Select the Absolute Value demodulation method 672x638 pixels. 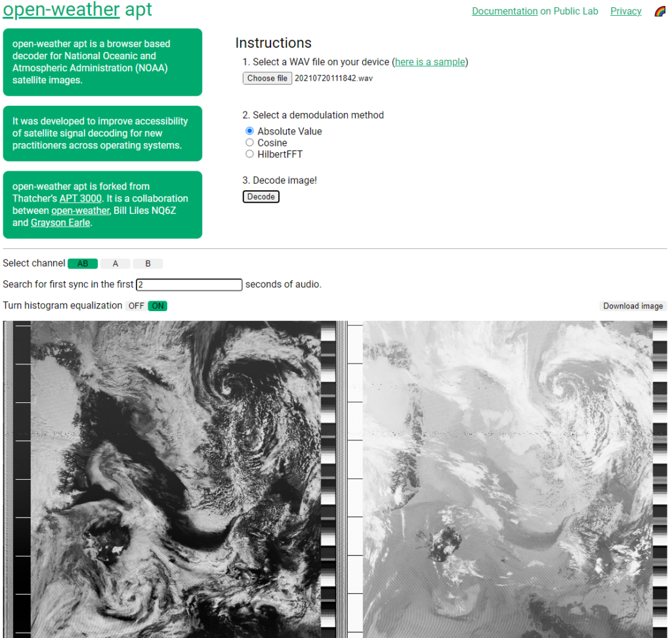coord(249,131)
